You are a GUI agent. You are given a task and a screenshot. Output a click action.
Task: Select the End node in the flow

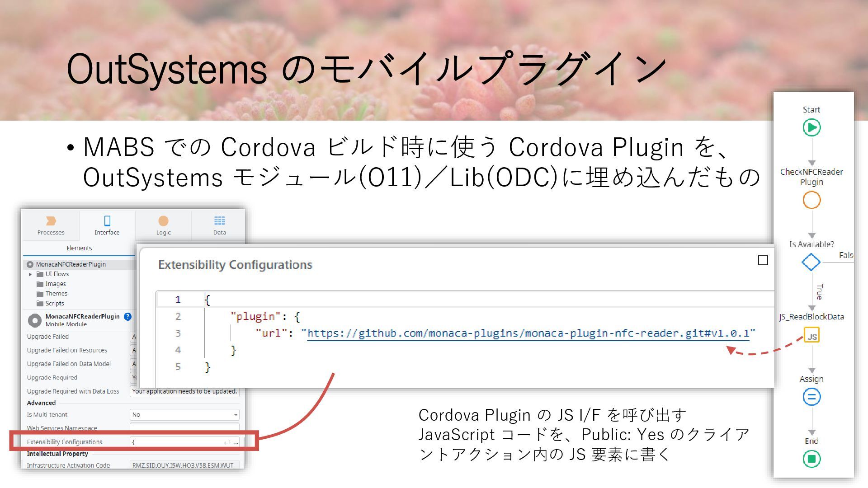pos(811,459)
